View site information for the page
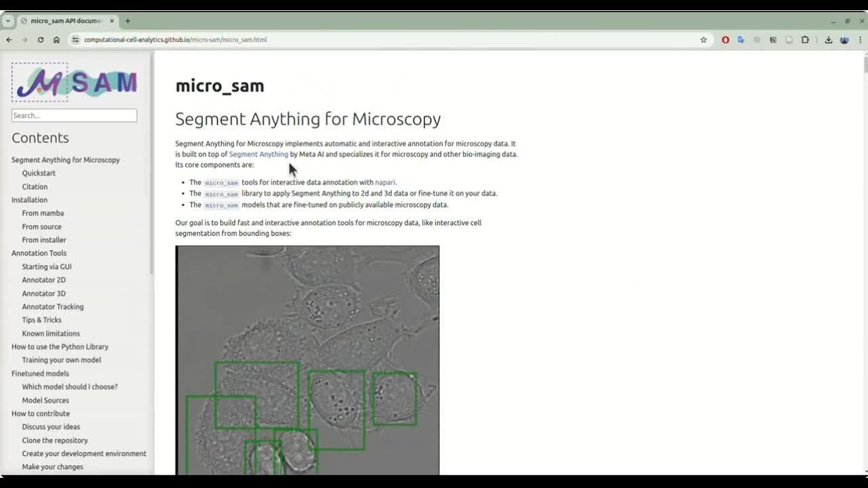 [75, 40]
